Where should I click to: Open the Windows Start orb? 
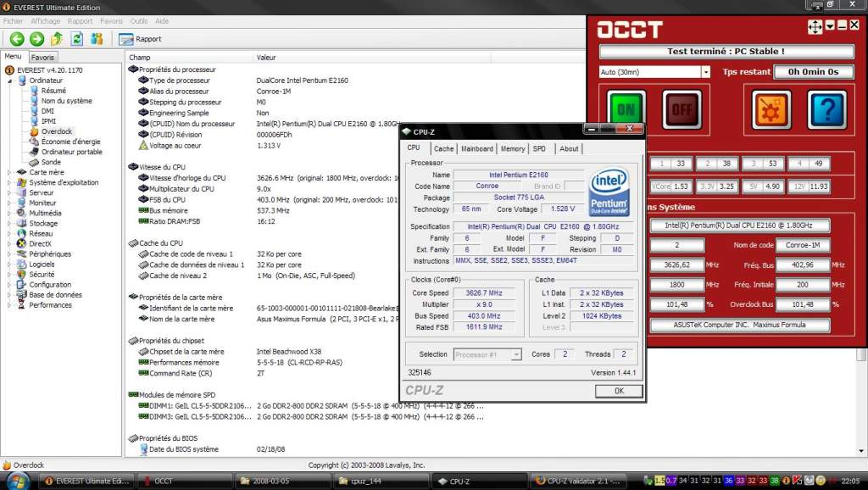click(18, 481)
